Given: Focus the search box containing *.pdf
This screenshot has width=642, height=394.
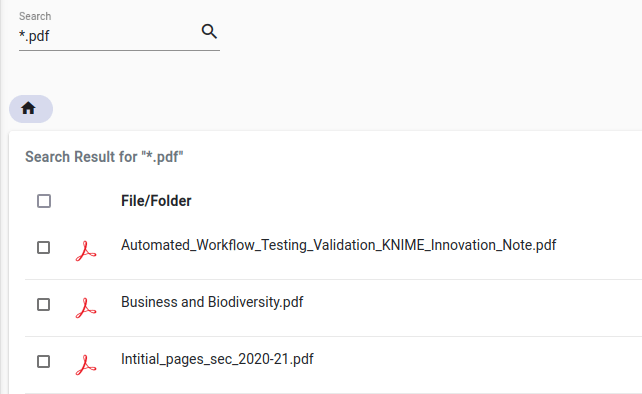Looking at the screenshot, I should point(109,36).
